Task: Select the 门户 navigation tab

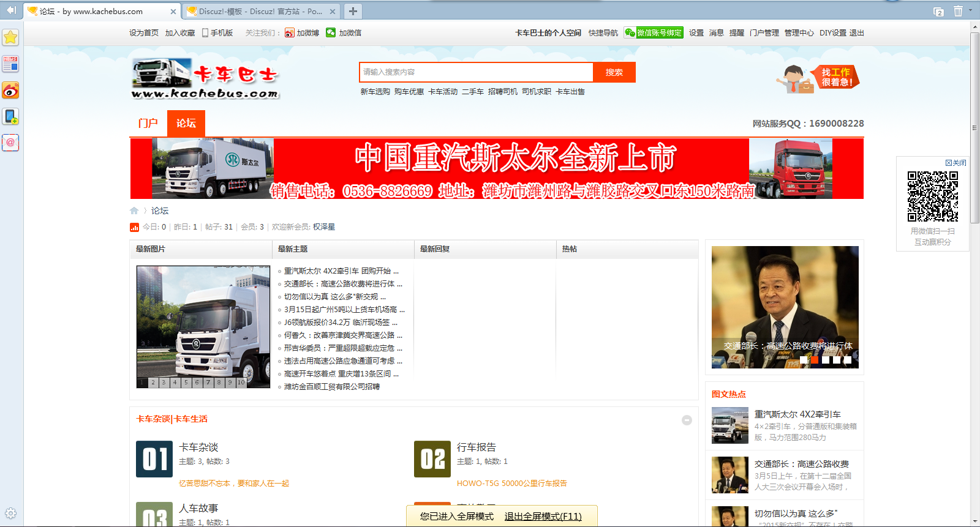Action: click(x=148, y=123)
